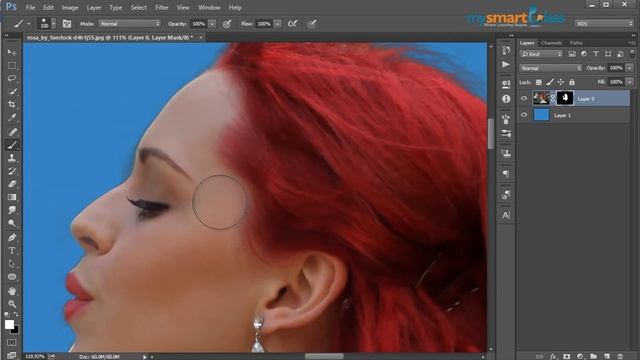Screen dimensions: 640x360
Task: Open the Info panel icon
Action: 506,99
